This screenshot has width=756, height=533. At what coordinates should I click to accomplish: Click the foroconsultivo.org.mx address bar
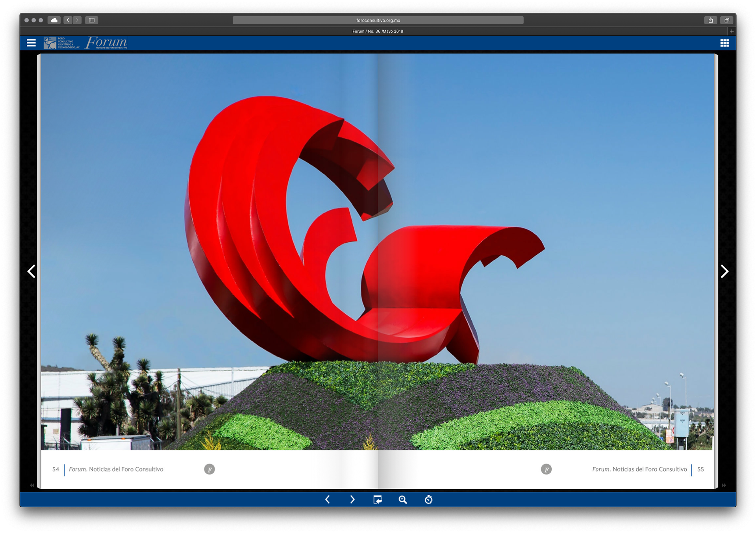[x=378, y=20]
